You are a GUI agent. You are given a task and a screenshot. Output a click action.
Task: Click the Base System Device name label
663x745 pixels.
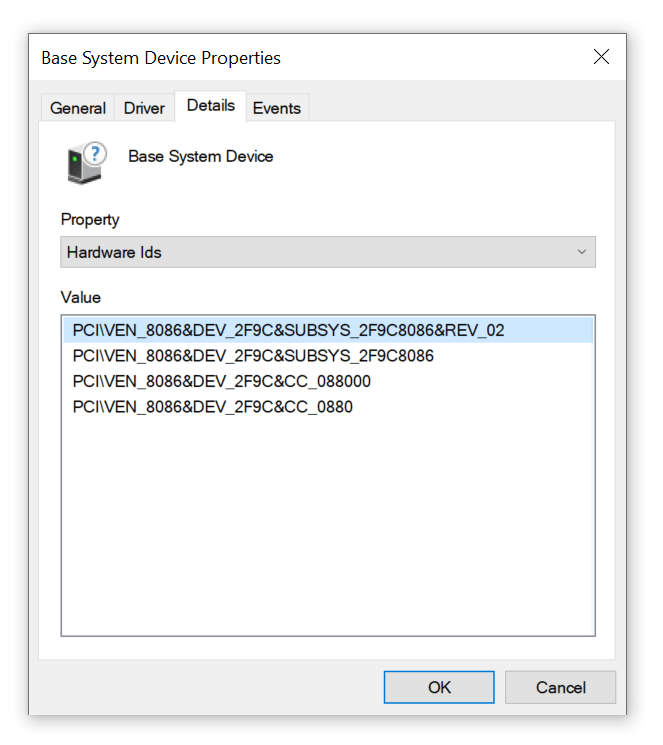click(x=201, y=157)
